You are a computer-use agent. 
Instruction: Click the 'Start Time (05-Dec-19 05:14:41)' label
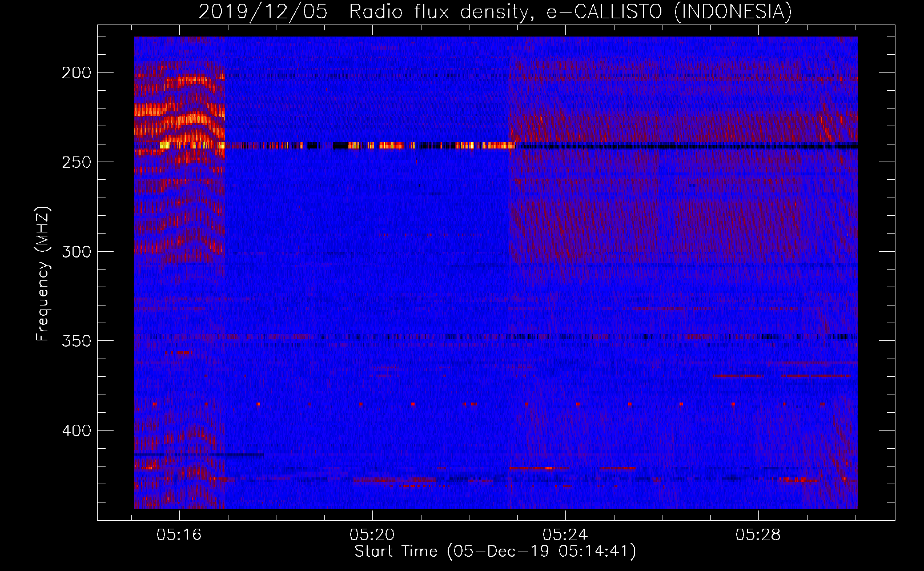pyautogui.click(x=495, y=552)
